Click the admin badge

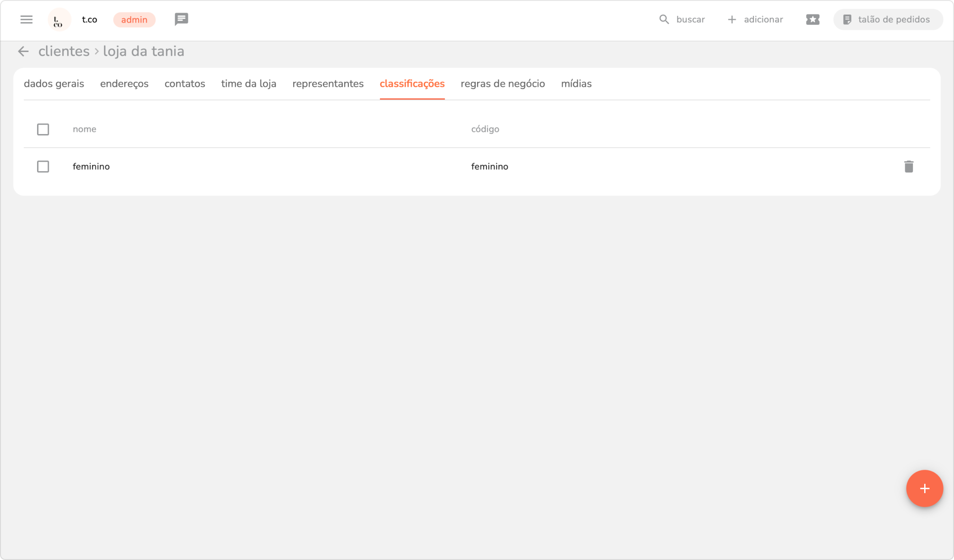[x=134, y=20]
